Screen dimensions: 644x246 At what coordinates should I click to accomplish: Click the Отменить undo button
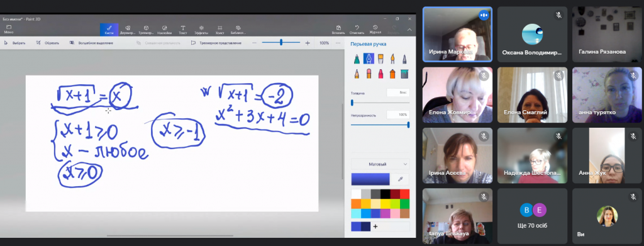click(357, 30)
